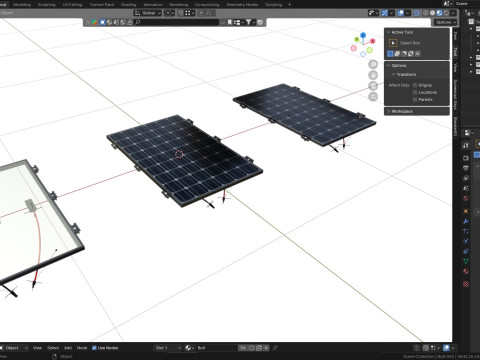Toggle proportional editing icon
480x360 pixels.
pyautogui.click(x=201, y=13)
